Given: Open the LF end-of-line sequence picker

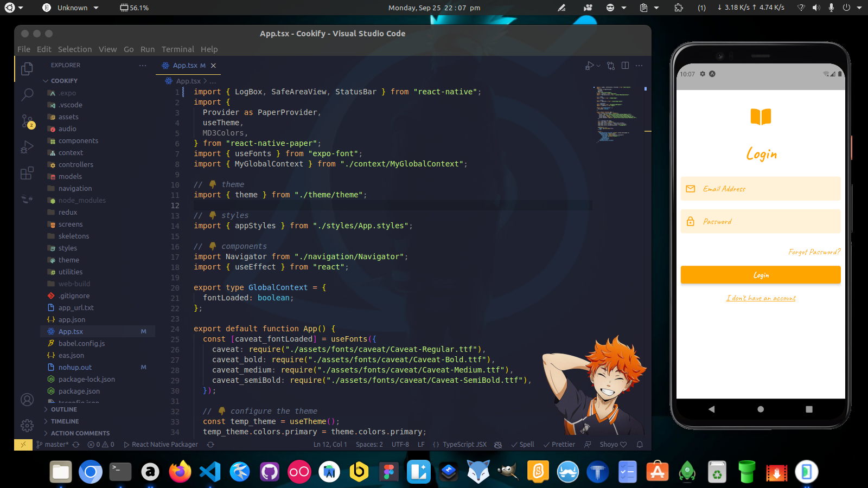Looking at the screenshot, I should pyautogui.click(x=421, y=445).
